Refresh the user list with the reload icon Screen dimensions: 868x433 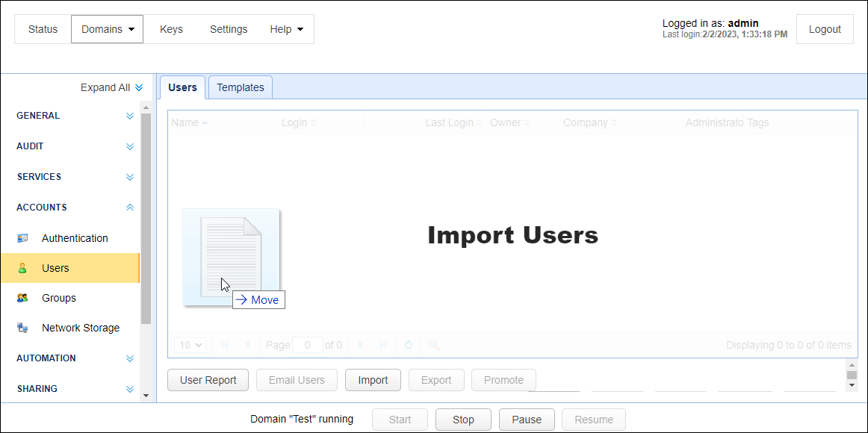click(408, 345)
